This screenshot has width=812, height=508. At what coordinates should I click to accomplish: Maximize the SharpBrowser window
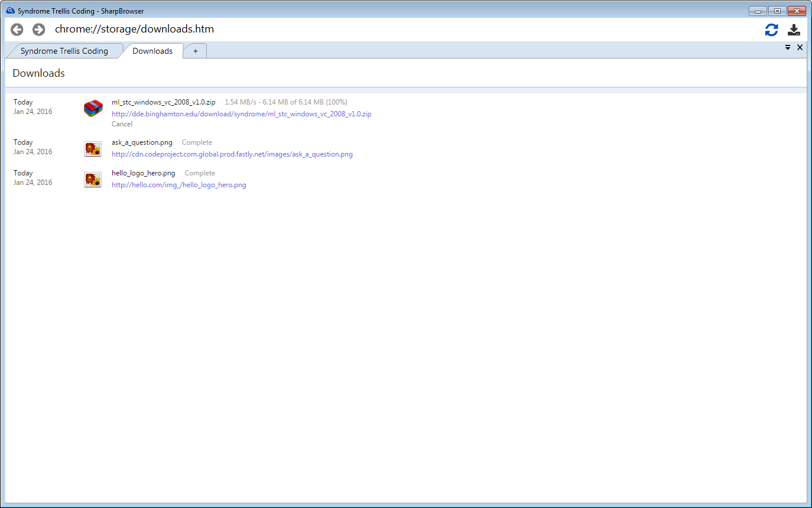point(777,11)
